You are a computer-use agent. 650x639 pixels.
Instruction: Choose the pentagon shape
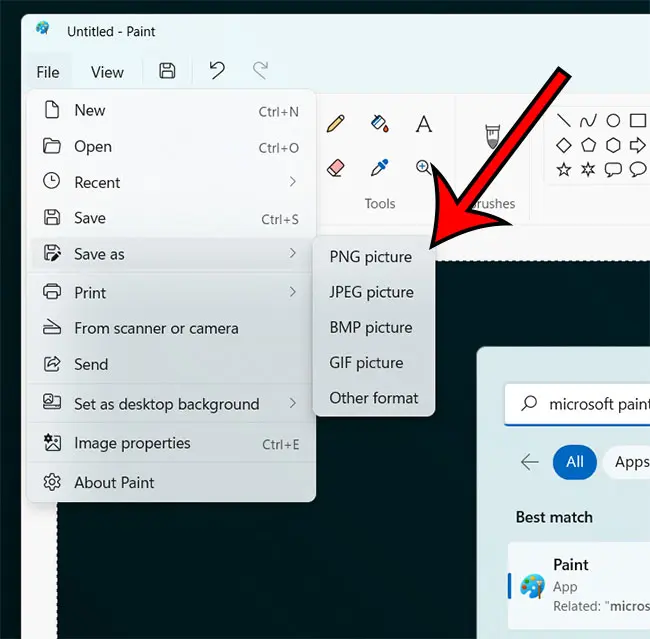[588, 145]
